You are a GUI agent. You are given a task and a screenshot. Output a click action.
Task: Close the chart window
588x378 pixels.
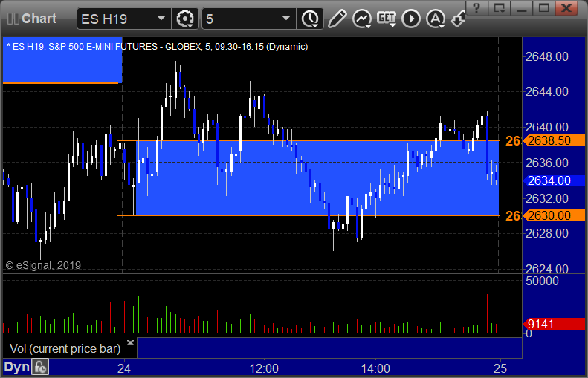[x=566, y=7]
